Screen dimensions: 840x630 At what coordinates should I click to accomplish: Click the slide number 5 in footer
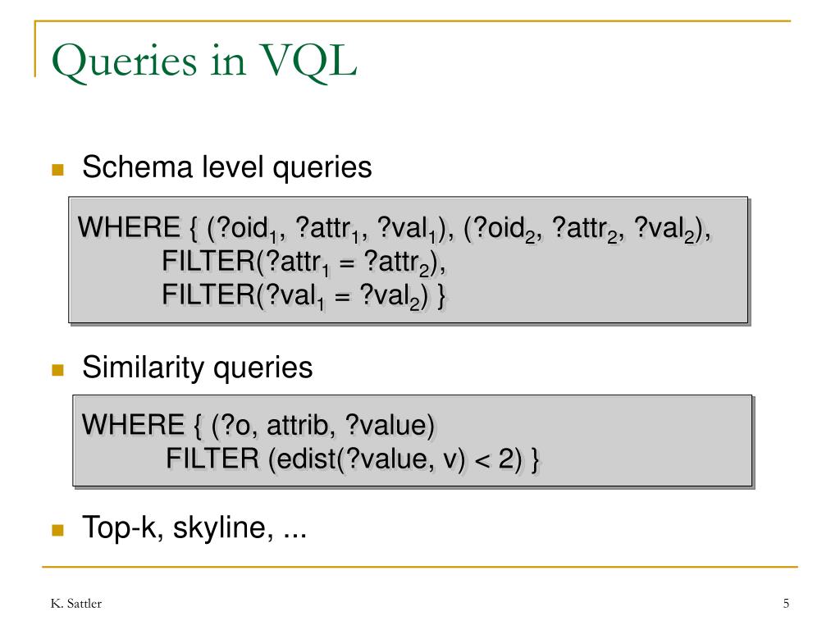point(786,604)
